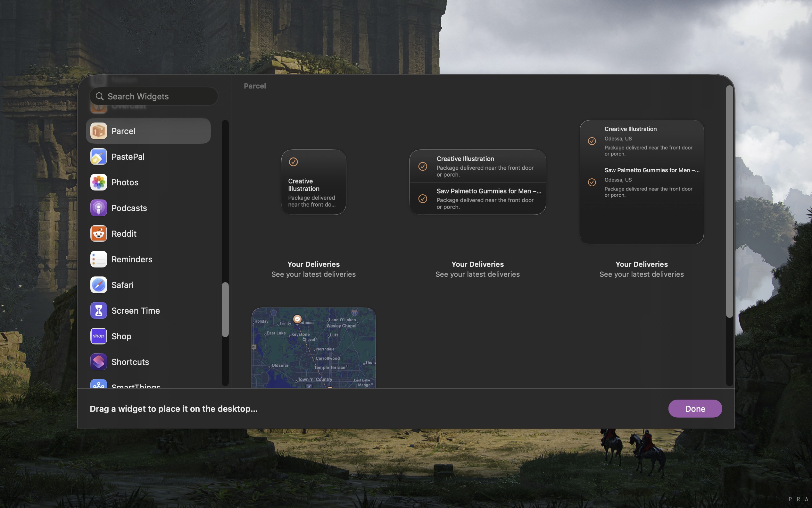Screen dimensions: 812x508
Task: Add the medium Your Deliveries widget
Action: click(477, 182)
